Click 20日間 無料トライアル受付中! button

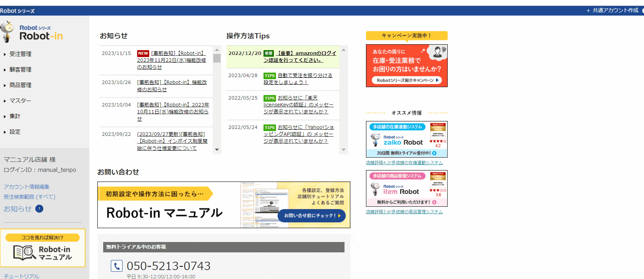click(x=407, y=153)
